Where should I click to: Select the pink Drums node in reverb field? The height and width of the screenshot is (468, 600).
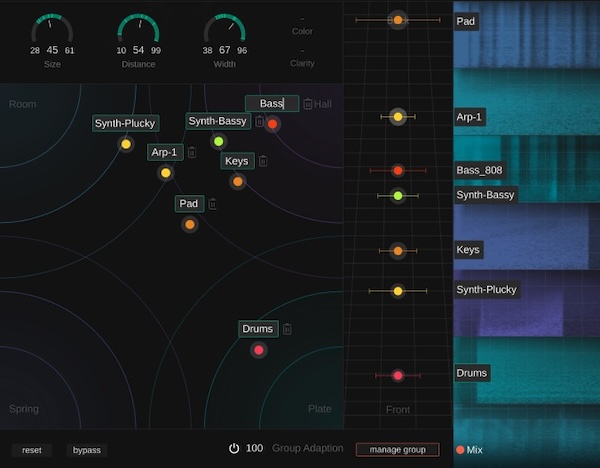point(259,350)
